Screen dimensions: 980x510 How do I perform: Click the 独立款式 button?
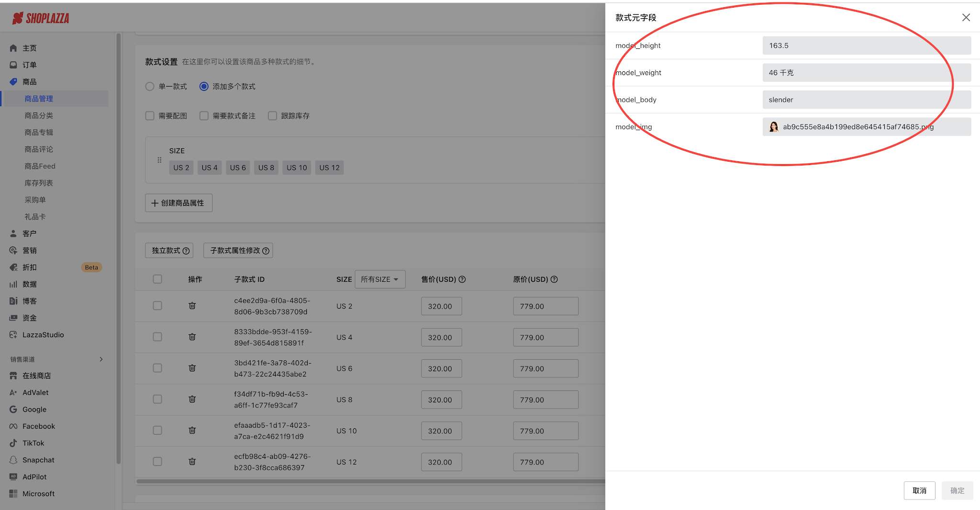[169, 251]
